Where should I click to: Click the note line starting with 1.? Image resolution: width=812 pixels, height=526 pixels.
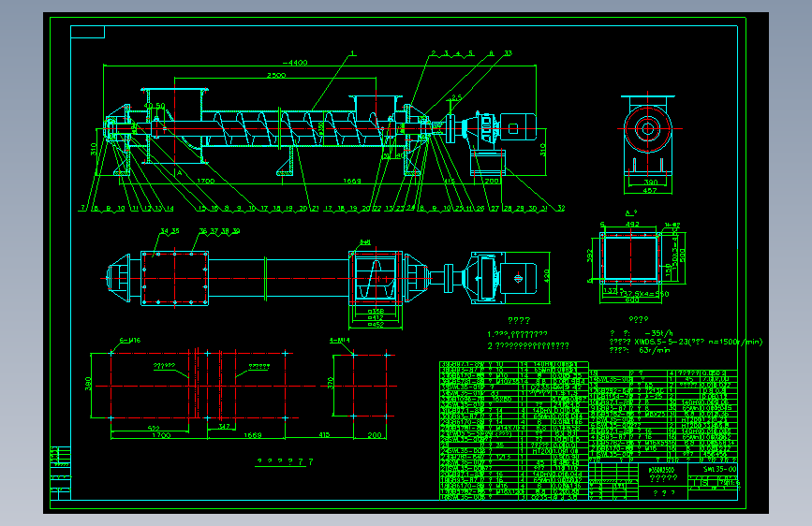[x=517, y=334]
